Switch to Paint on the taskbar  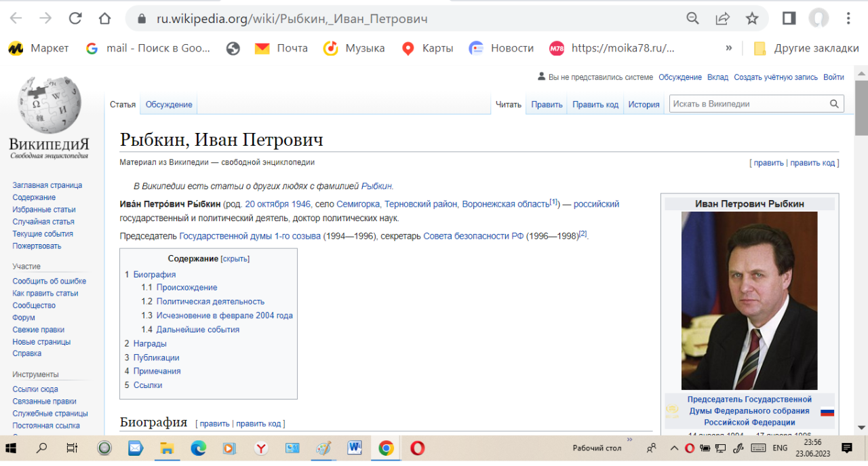tap(323, 448)
